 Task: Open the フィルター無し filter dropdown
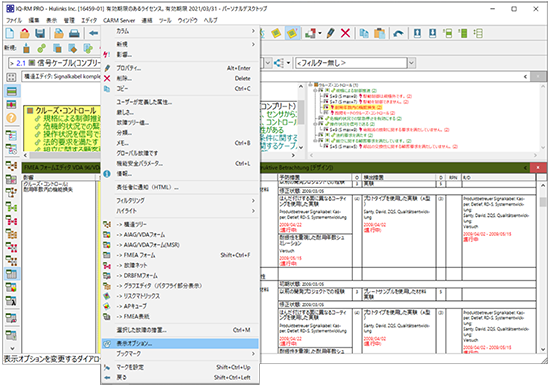[x=411, y=63]
